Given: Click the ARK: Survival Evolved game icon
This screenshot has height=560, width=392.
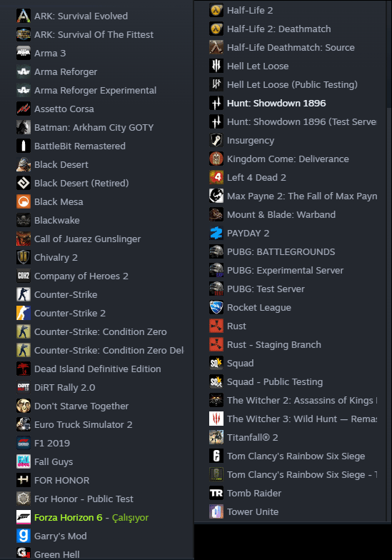Looking at the screenshot, I should click(x=23, y=16).
